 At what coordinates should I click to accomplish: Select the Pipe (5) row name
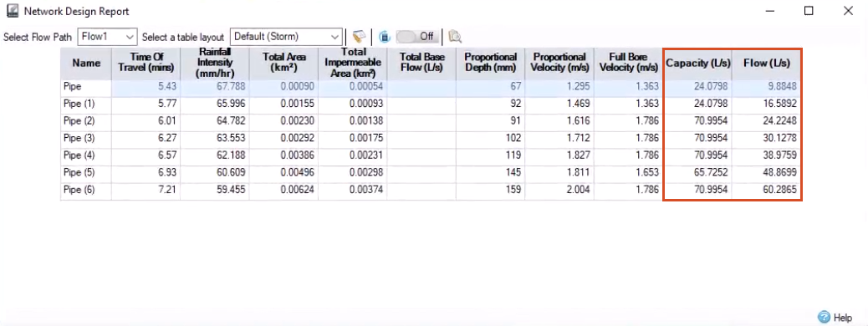click(86, 173)
